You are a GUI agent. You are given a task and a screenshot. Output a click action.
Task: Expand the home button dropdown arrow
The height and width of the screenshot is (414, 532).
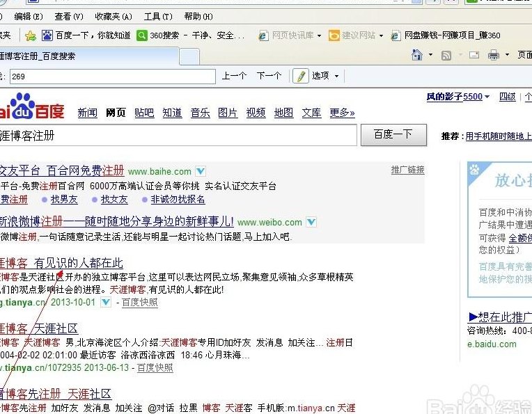pos(430,54)
